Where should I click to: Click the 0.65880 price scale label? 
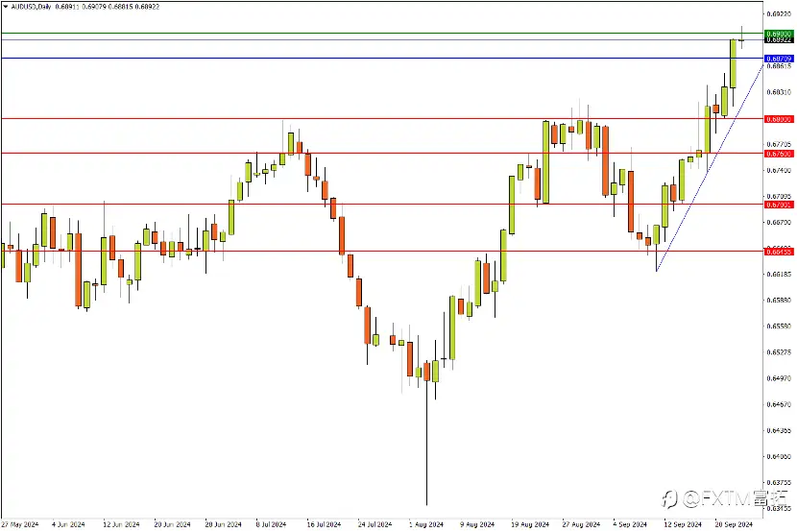[x=779, y=300]
